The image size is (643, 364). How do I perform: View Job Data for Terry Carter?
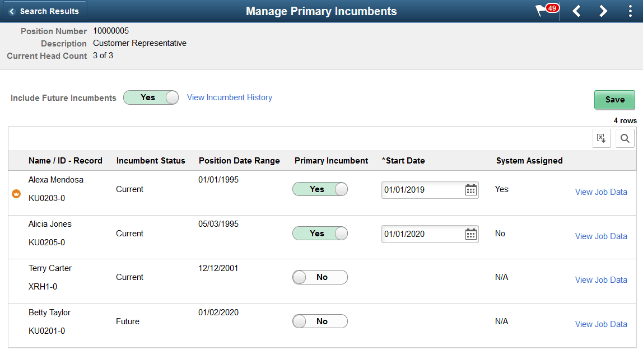(x=601, y=279)
